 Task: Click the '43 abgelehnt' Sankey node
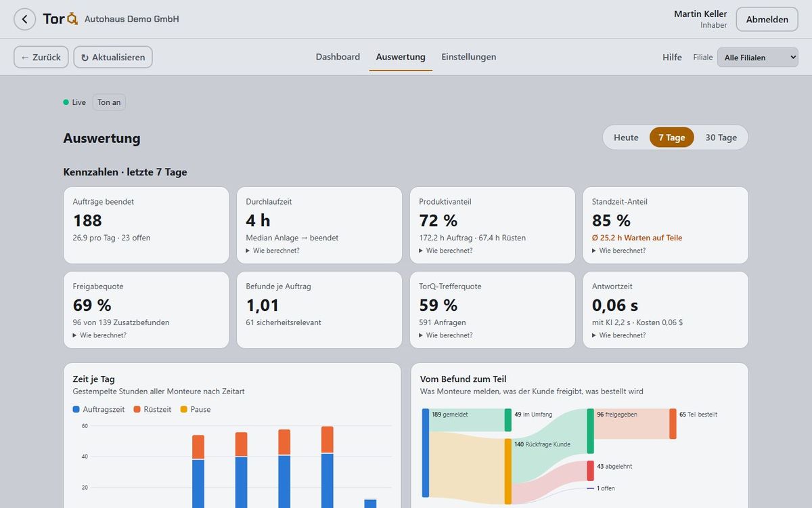[591, 471]
